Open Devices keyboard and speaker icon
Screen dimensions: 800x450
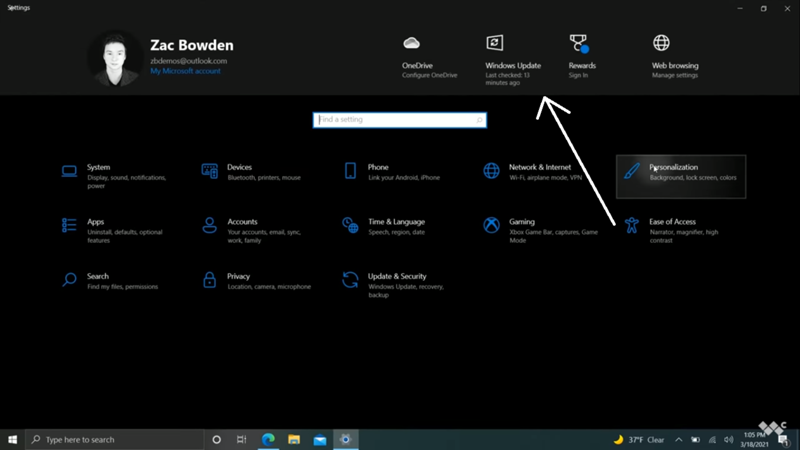coord(210,171)
